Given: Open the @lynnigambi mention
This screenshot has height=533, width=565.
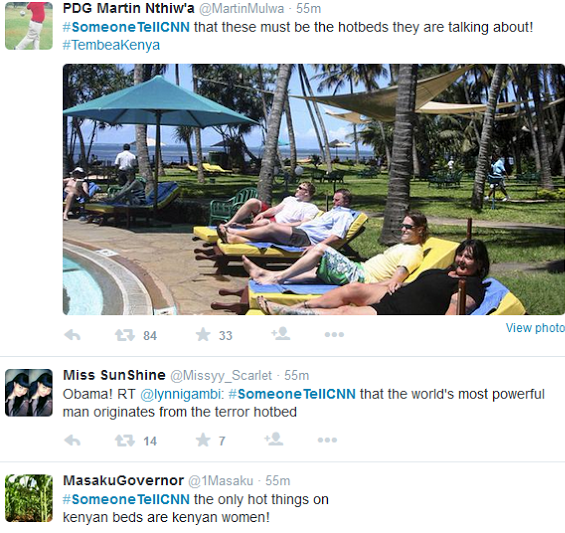Looking at the screenshot, I should click(x=182, y=394).
